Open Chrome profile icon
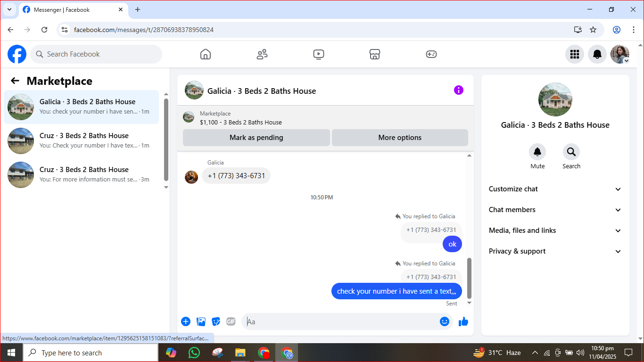 617,30
